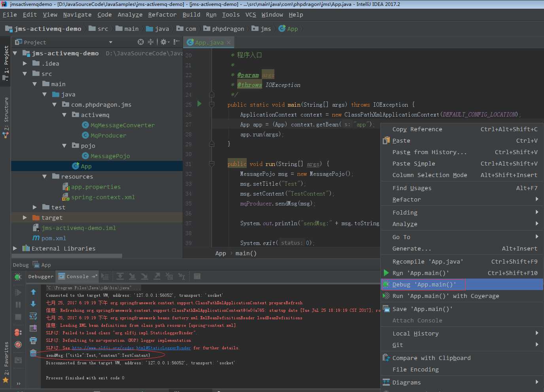Open the Build menu

pos(191,15)
